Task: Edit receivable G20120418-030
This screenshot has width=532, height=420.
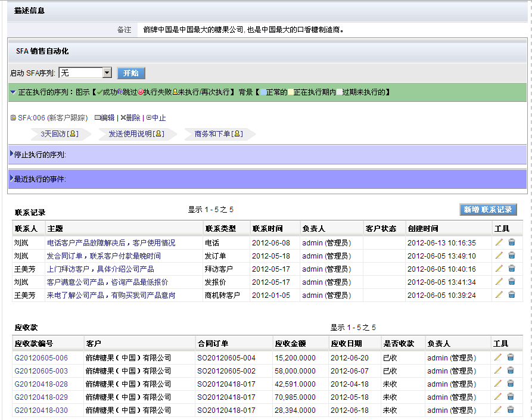Action: (x=497, y=410)
